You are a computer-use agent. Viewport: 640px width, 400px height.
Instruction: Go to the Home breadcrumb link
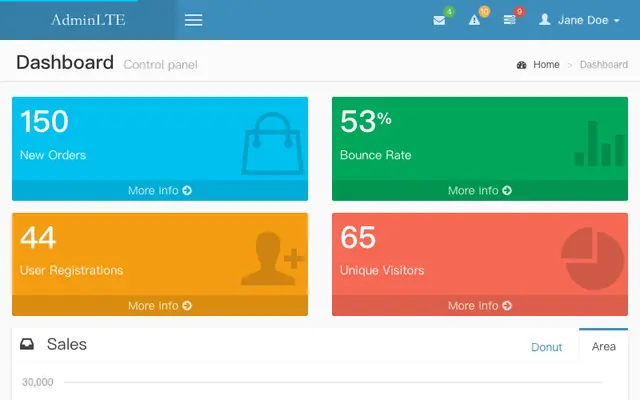pos(546,64)
